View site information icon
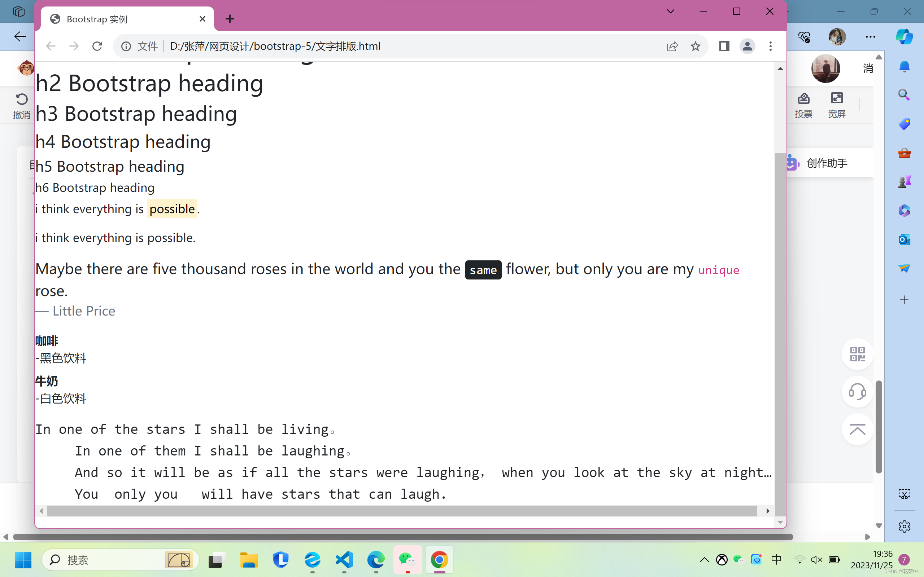The height and width of the screenshot is (577, 924). [126, 46]
